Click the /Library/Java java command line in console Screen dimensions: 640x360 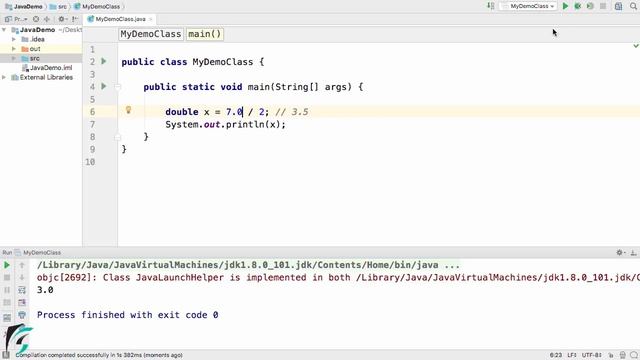(x=248, y=265)
